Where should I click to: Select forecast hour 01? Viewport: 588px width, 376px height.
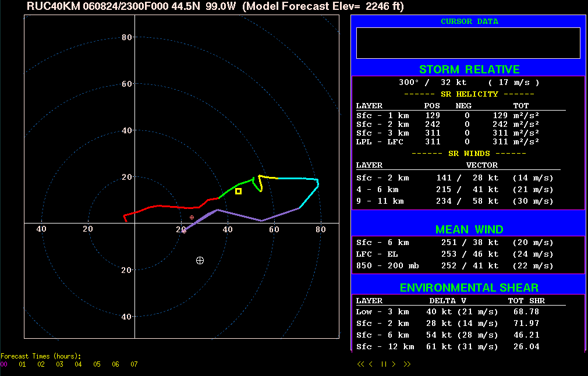(x=23, y=364)
